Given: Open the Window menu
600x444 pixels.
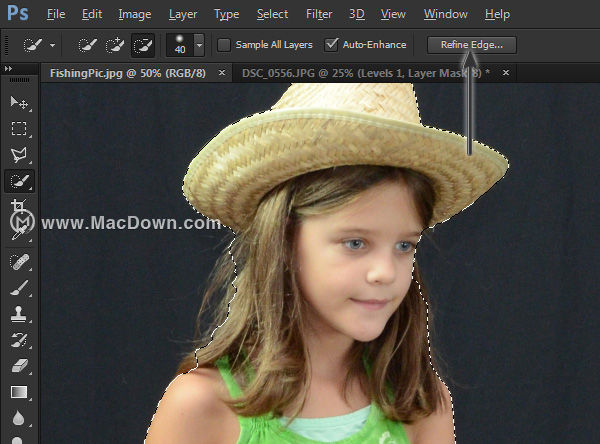Looking at the screenshot, I should 445,14.
